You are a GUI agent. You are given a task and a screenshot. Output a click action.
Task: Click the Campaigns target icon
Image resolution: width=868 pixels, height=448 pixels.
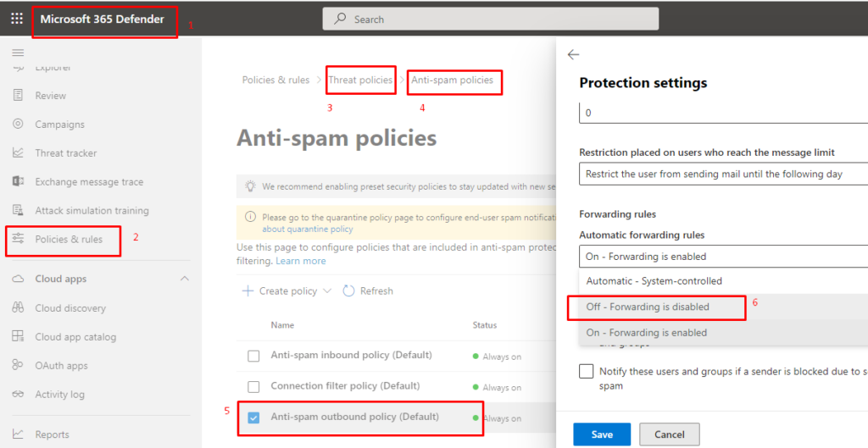[x=19, y=124]
